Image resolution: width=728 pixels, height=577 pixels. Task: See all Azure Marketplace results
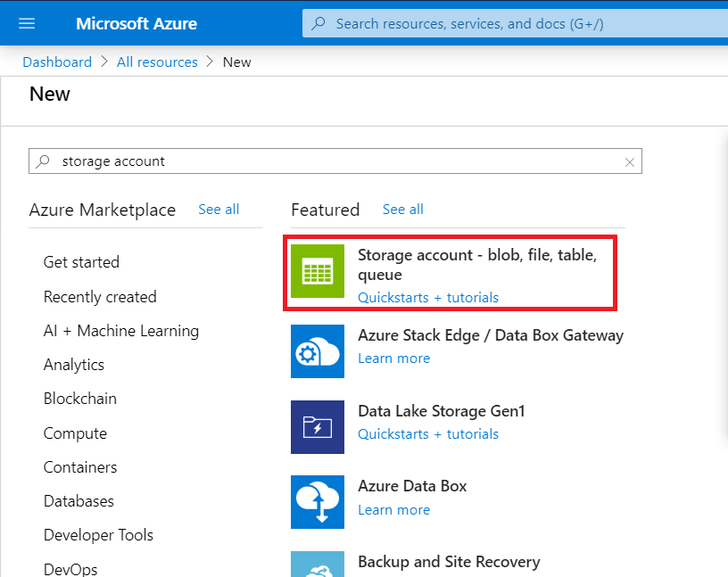point(219,209)
